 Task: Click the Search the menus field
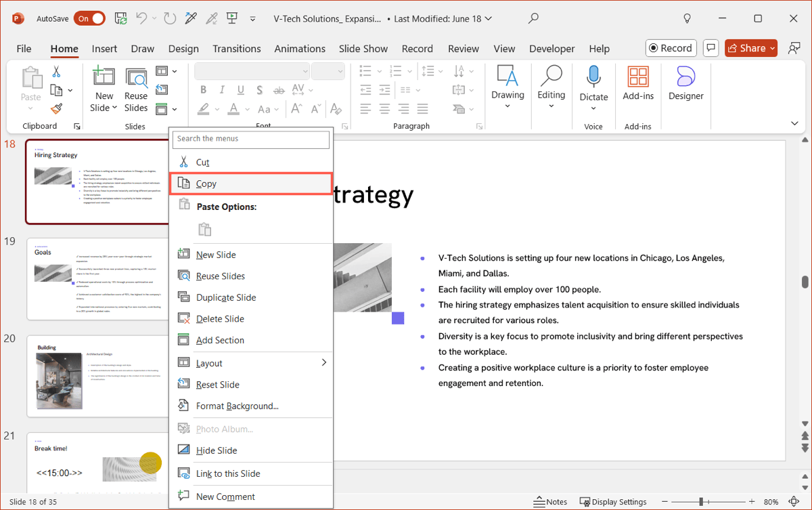[251, 139]
